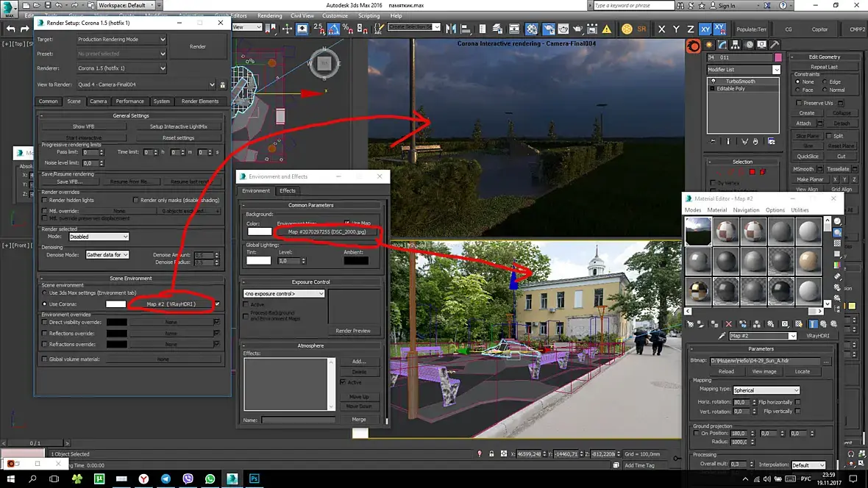Switch to Performance tab in Render Setup
Screen dimensions: 868x488
(x=129, y=101)
